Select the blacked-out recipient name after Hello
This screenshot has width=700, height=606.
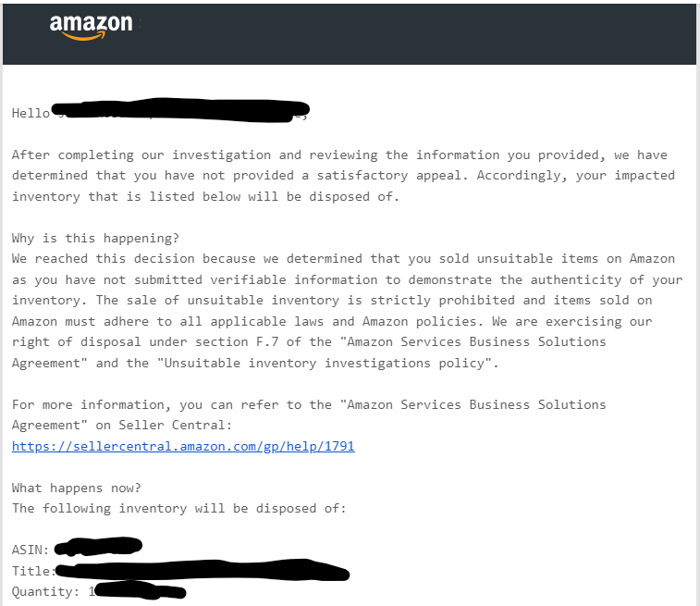[x=180, y=109]
